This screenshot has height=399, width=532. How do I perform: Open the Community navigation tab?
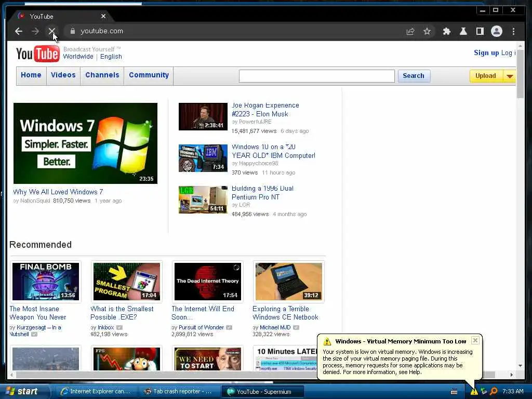point(149,75)
